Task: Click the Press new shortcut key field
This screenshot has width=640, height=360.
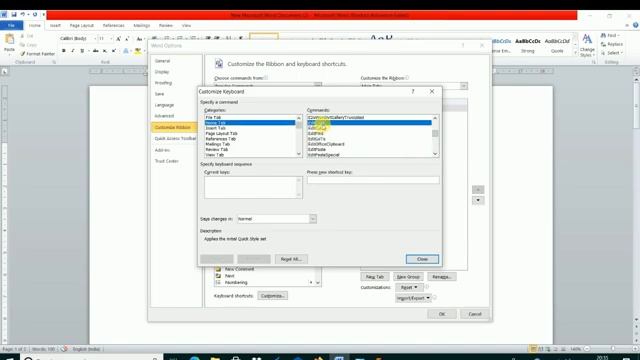Action: click(x=373, y=180)
